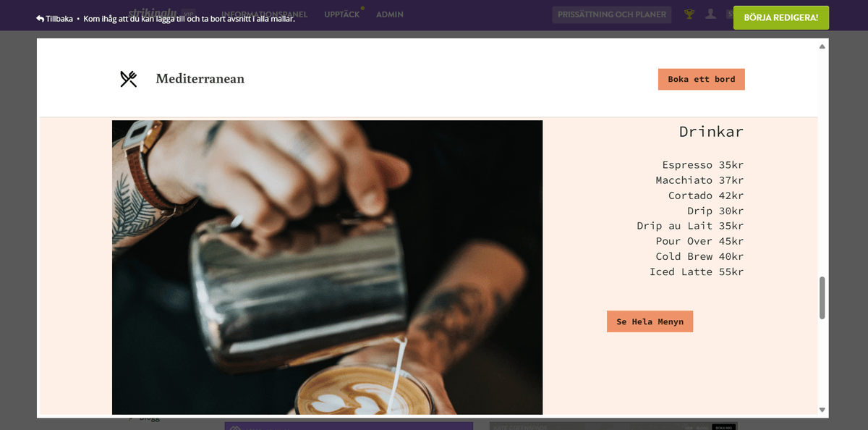
Task: Click the Espresso 35kr menu line
Action: coord(703,165)
